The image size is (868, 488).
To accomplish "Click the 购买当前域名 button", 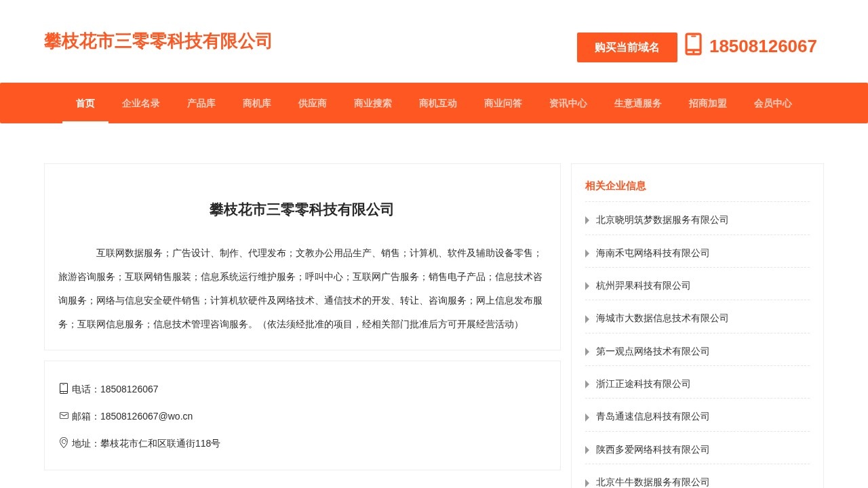I will pos(627,47).
